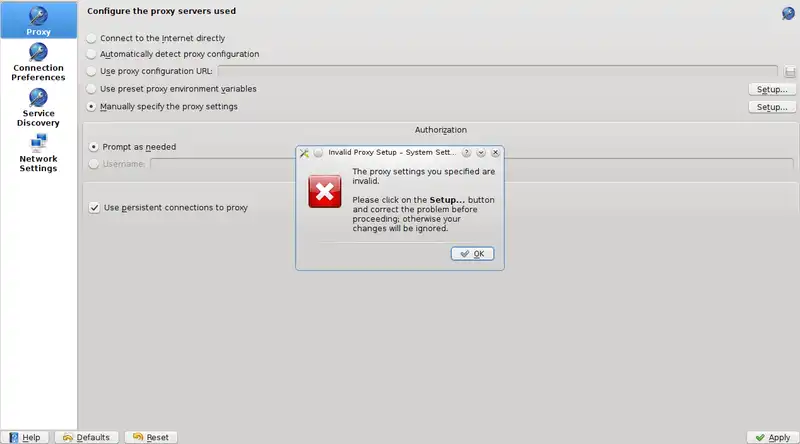The width and height of the screenshot is (800, 444).
Task: Click OK in the Invalid Proxy dialog
Action: [x=472, y=254]
